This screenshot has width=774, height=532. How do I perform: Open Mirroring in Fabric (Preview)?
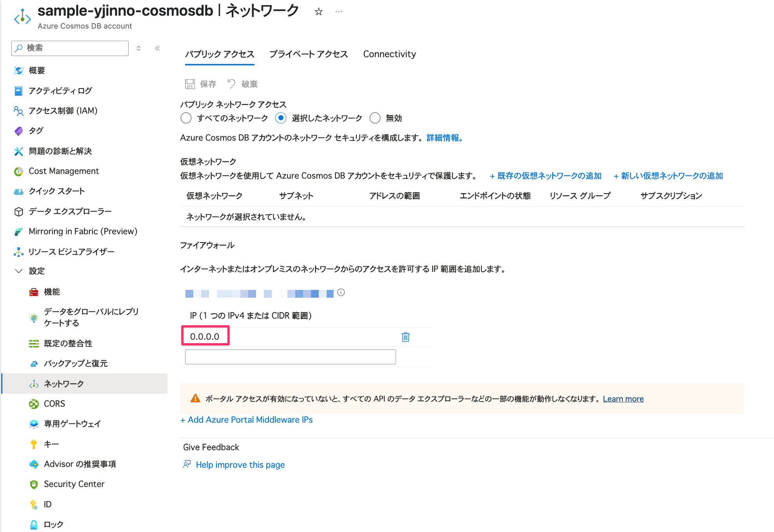click(83, 232)
